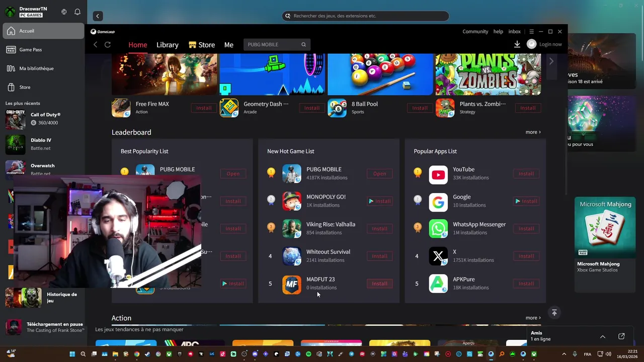Click the GameLoop search magnifier icon
Viewport: 644px width, 362px height.
[303, 45]
